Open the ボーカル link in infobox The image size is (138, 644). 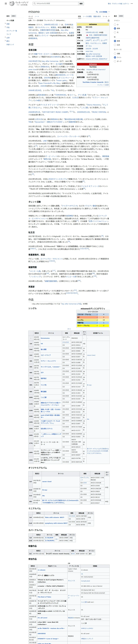[x=89, y=46]
